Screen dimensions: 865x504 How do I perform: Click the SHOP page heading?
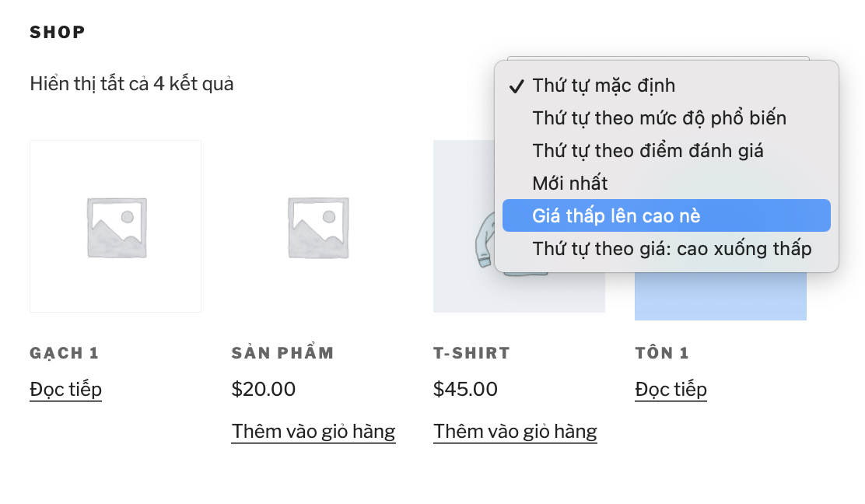click(x=57, y=32)
